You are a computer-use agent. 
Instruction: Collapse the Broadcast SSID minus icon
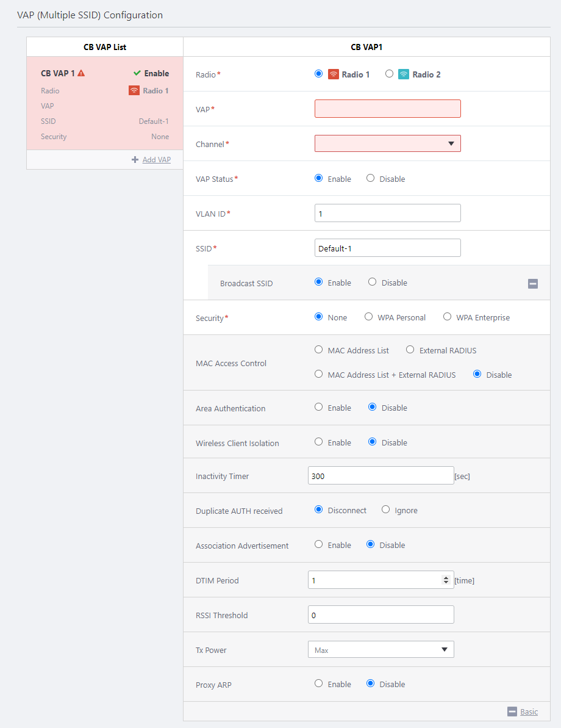click(x=533, y=284)
